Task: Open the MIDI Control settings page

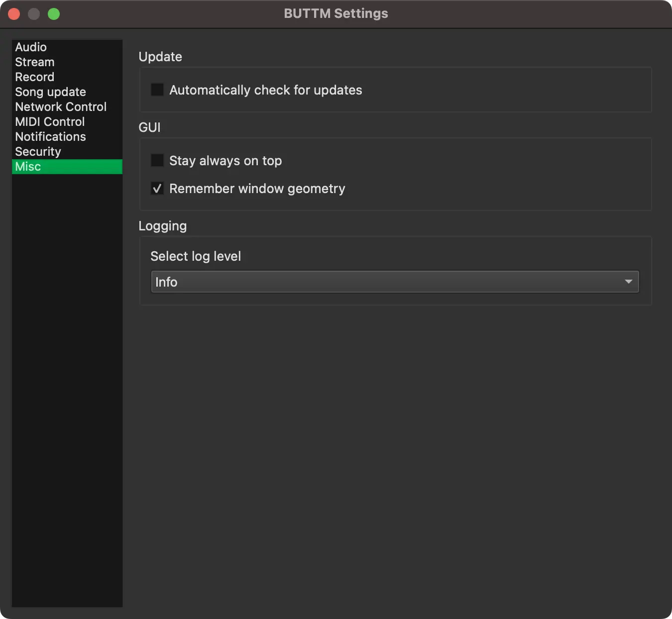Action: tap(49, 121)
